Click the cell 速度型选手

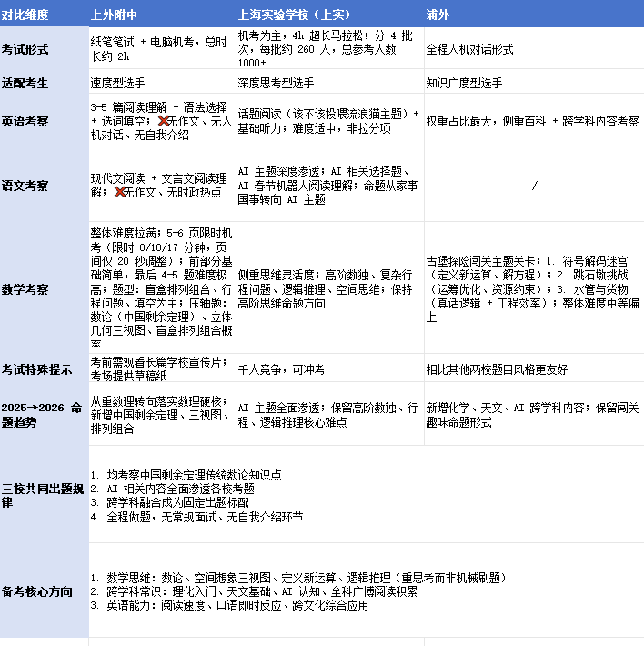tap(162, 82)
